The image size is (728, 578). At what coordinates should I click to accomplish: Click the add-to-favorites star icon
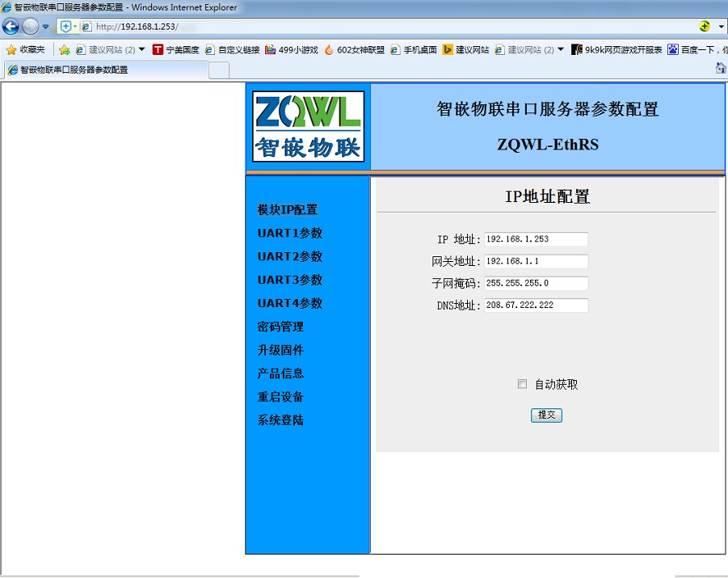[x=65, y=49]
